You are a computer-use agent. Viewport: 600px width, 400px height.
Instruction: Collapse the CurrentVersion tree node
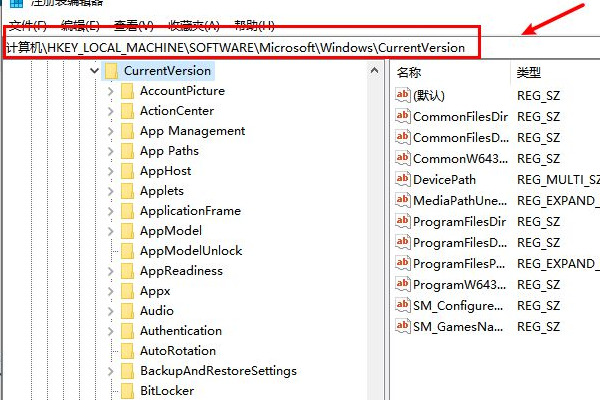94,71
